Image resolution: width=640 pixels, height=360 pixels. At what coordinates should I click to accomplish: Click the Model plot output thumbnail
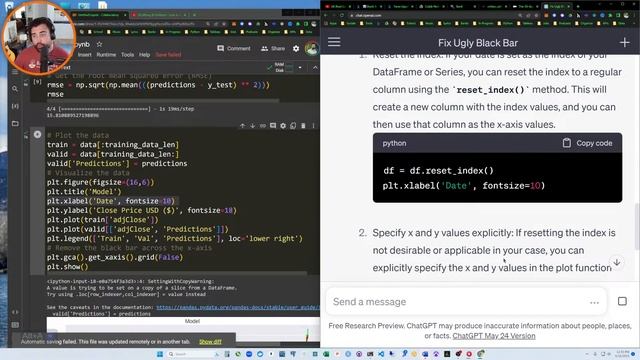click(x=183, y=330)
